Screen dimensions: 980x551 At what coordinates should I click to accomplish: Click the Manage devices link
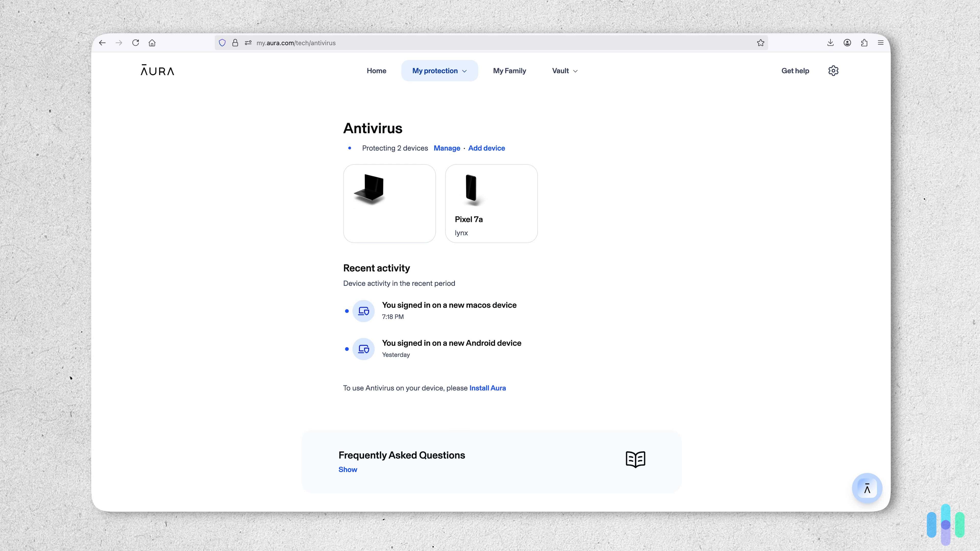coord(447,148)
